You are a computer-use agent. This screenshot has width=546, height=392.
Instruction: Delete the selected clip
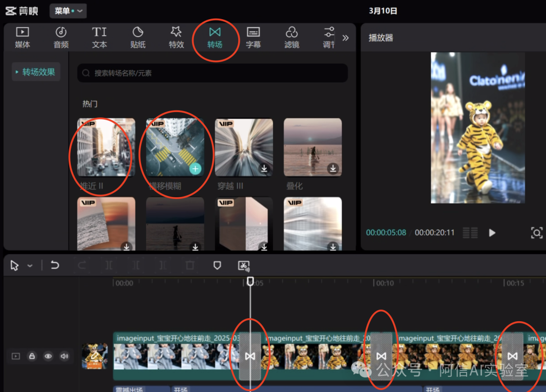190,265
